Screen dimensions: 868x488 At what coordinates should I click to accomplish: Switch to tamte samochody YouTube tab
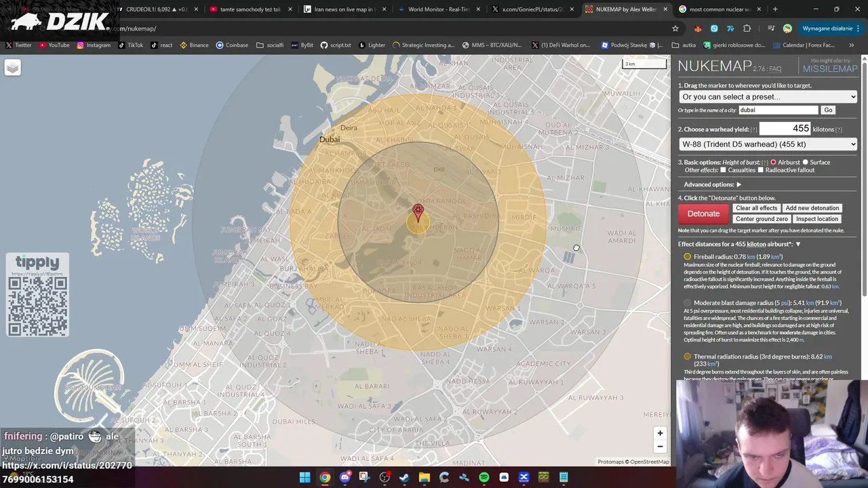(x=250, y=9)
